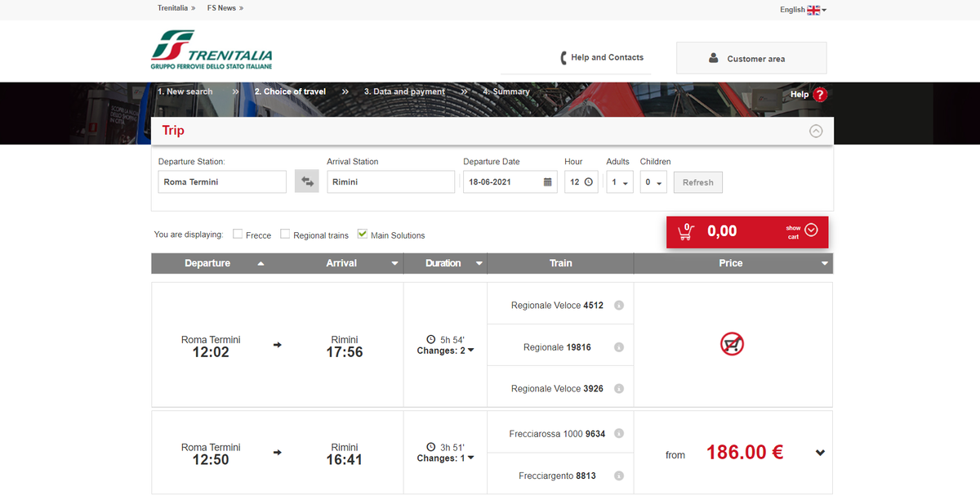The image size is (980, 496).
Task: Select the 12:02 departure time
Action: (211, 352)
